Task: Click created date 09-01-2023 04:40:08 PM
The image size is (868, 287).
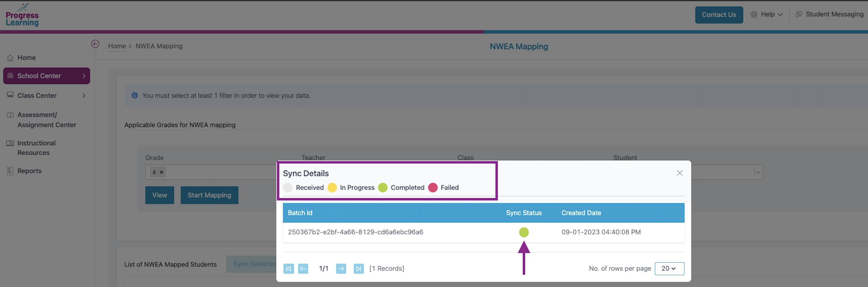Action: coord(601,232)
